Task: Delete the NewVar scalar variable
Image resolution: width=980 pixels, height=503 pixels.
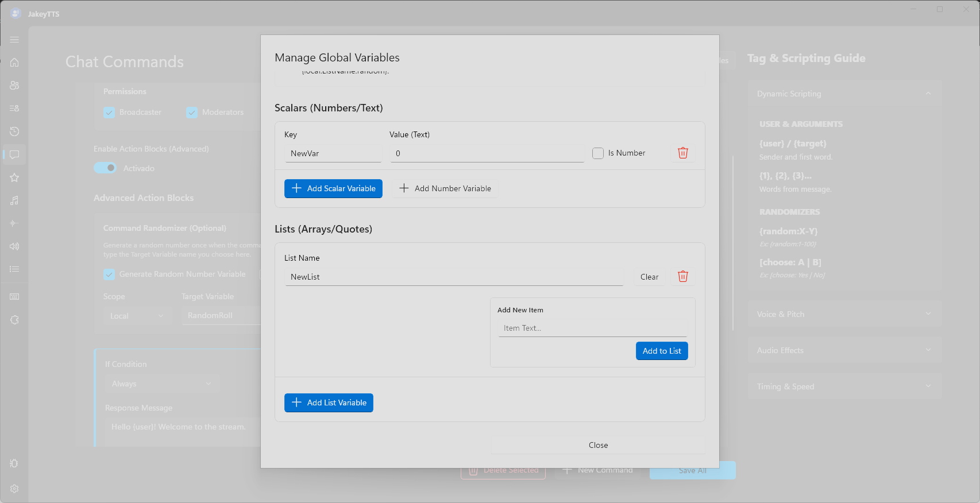Action: (x=683, y=153)
